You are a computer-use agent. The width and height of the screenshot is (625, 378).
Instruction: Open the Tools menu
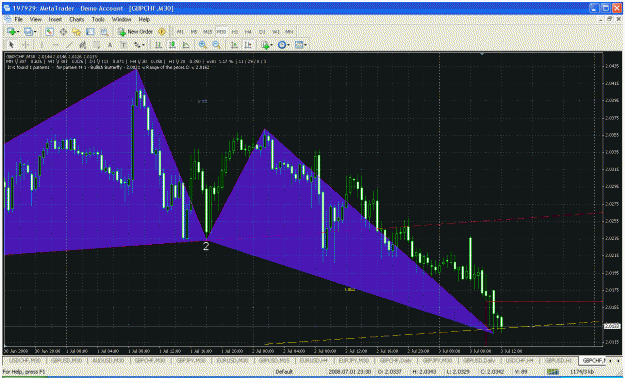[x=98, y=19]
